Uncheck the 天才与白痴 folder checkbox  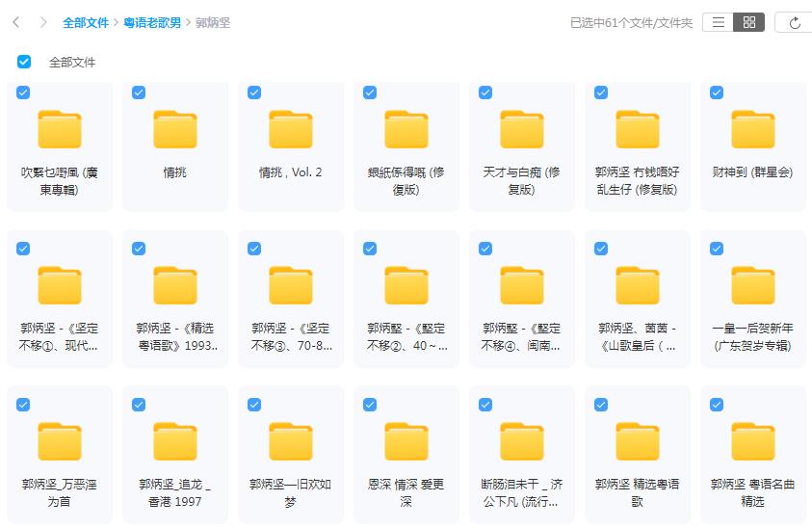coord(485,92)
